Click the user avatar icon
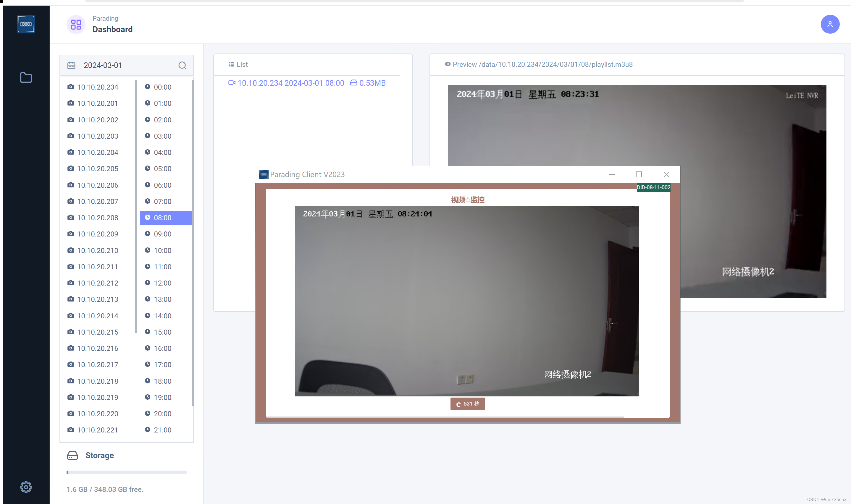The image size is (851, 504). pos(830,24)
